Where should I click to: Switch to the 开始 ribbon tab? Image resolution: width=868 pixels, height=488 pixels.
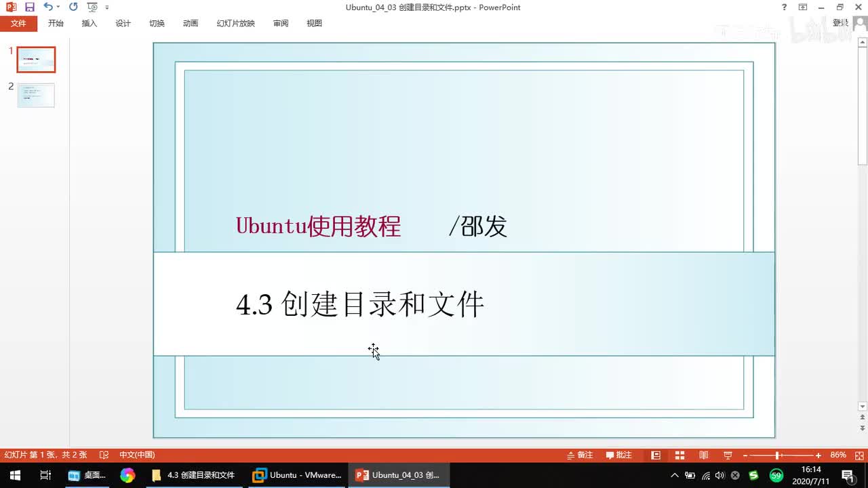click(x=56, y=23)
